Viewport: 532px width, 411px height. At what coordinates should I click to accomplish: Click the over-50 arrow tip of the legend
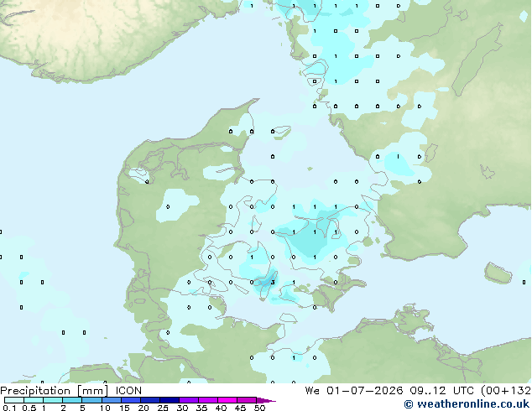(x=266, y=400)
